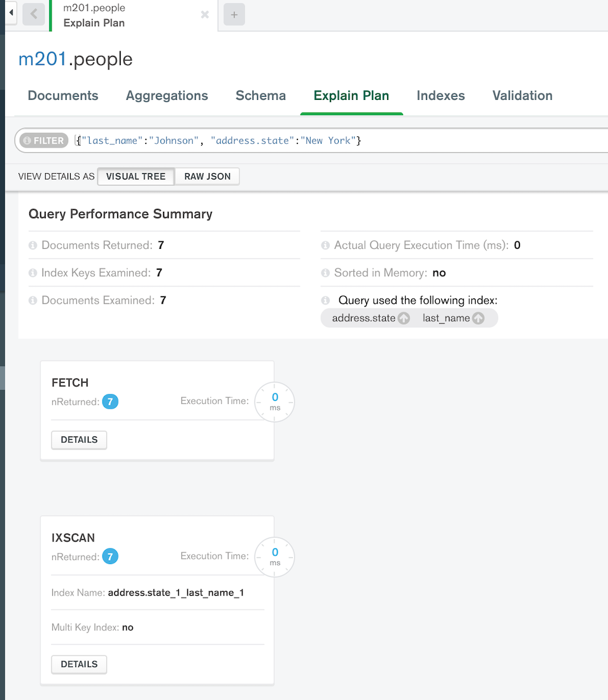The width and height of the screenshot is (608, 700).
Task: Click info icon beside Sorted in Memory
Action: coord(325,273)
